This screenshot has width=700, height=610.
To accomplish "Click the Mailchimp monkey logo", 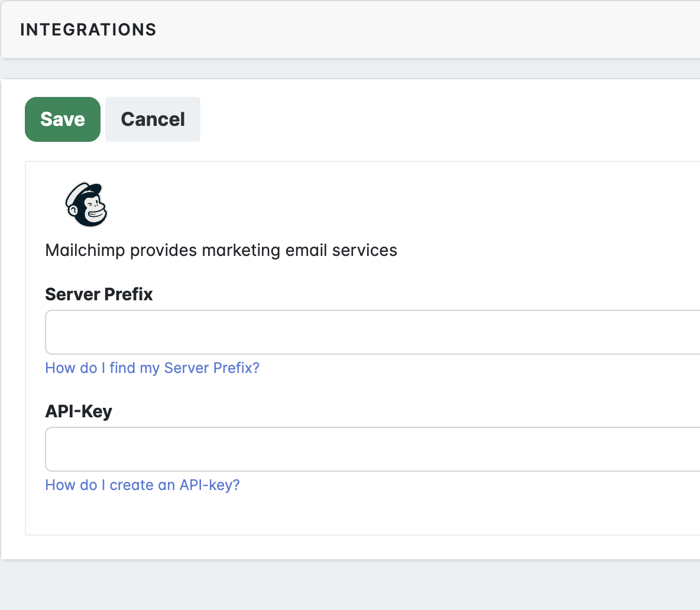I will tap(86, 205).
